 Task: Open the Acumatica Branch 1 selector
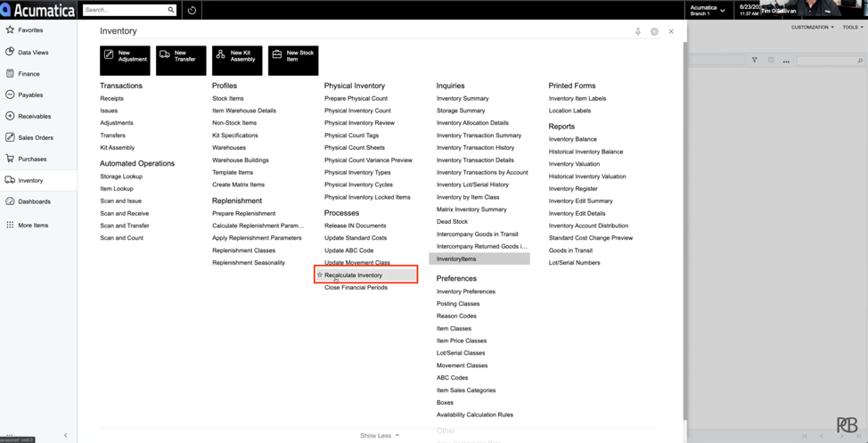pyautogui.click(x=708, y=10)
